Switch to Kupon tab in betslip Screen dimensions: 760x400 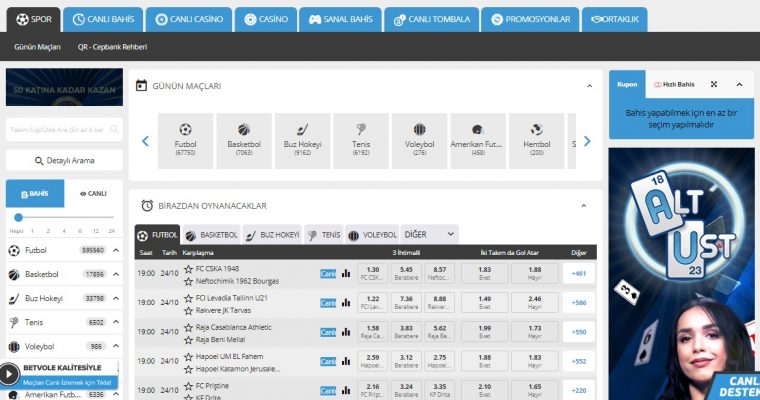tap(627, 84)
